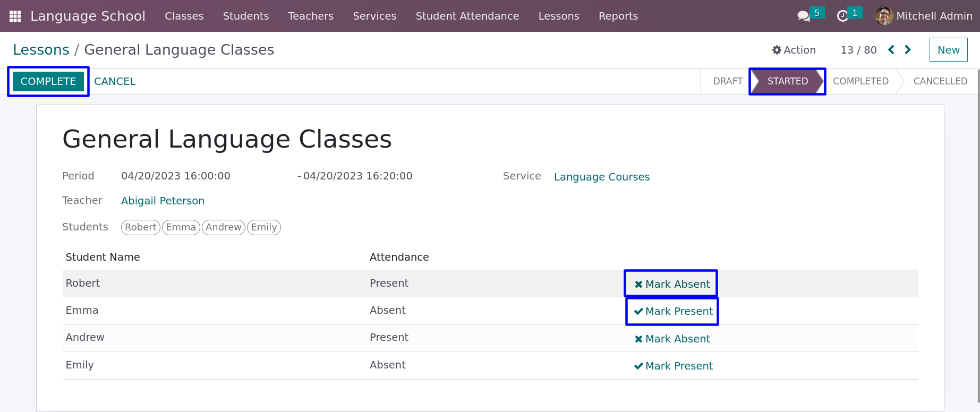Open the Language Courses service link
Viewport: 980px width, 412px height.
602,177
